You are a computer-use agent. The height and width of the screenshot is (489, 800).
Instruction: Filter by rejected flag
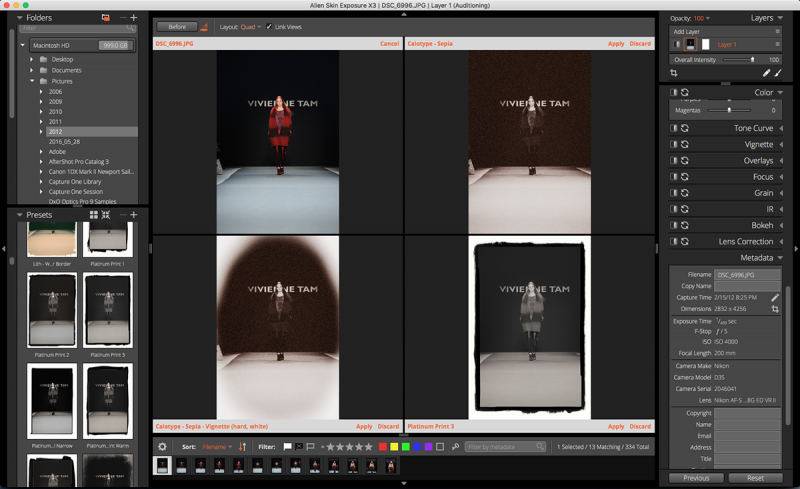click(x=299, y=447)
